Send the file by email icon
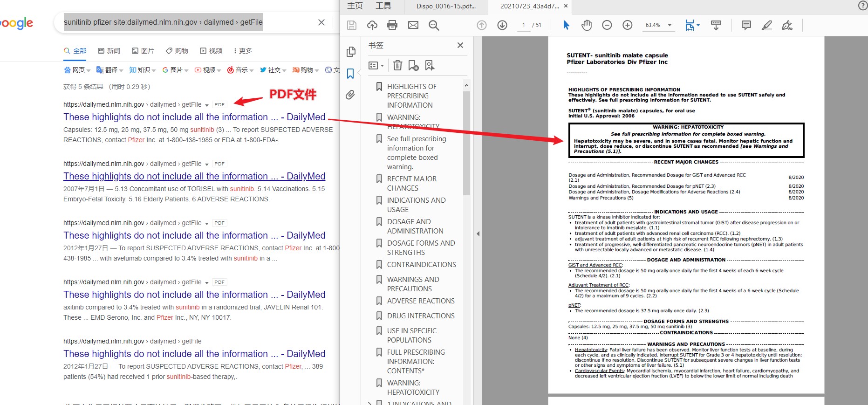 [x=413, y=25]
